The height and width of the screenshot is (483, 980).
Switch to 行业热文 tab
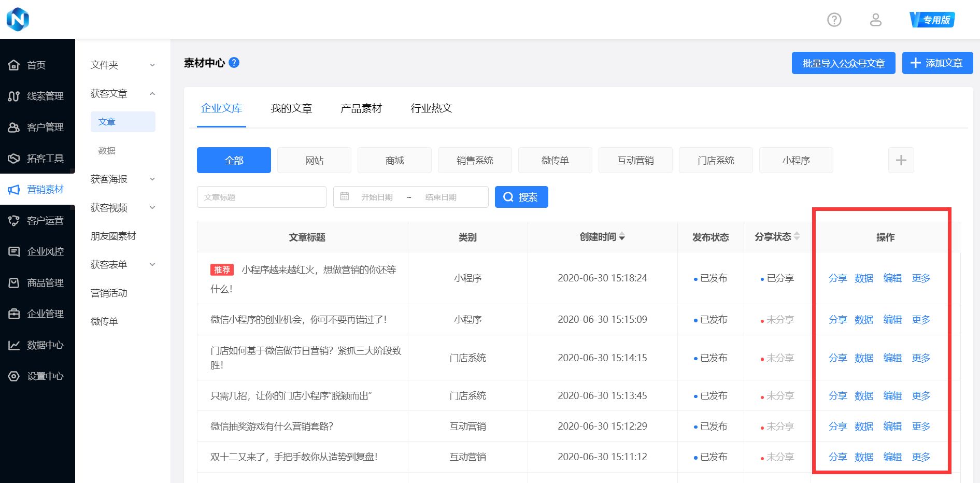click(431, 108)
